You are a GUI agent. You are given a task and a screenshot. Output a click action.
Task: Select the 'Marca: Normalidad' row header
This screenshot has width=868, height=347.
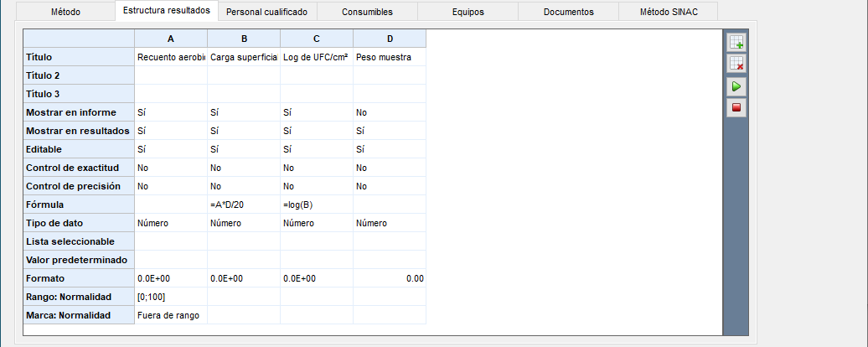click(x=79, y=315)
